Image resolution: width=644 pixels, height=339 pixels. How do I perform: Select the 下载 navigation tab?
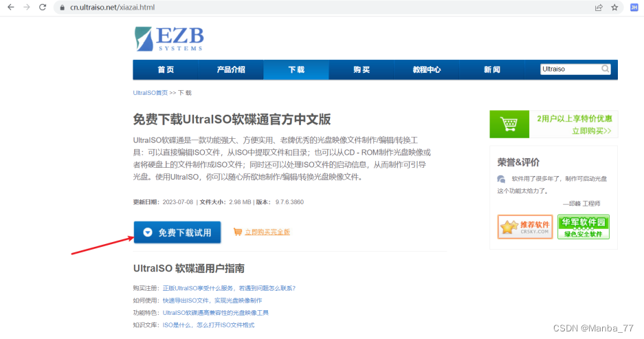[x=296, y=70]
